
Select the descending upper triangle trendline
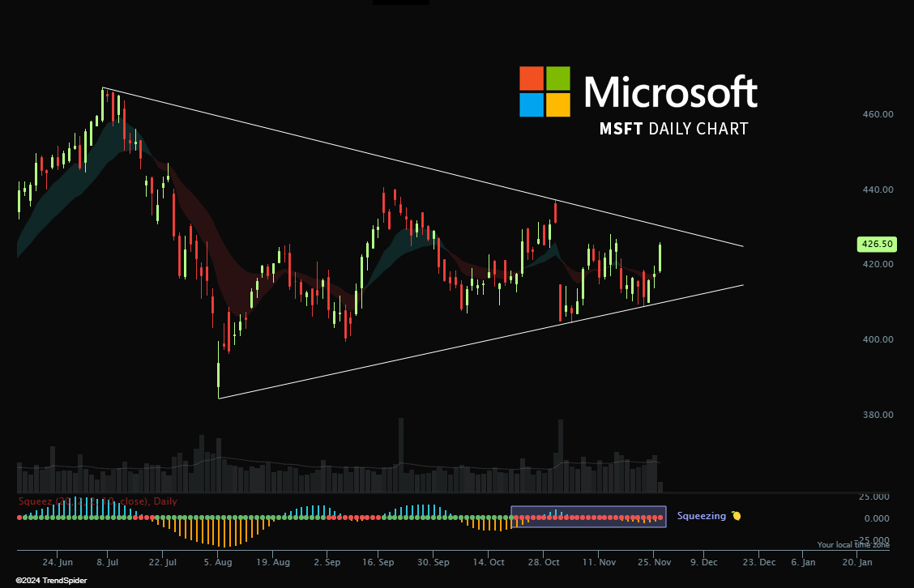[x=423, y=167]
